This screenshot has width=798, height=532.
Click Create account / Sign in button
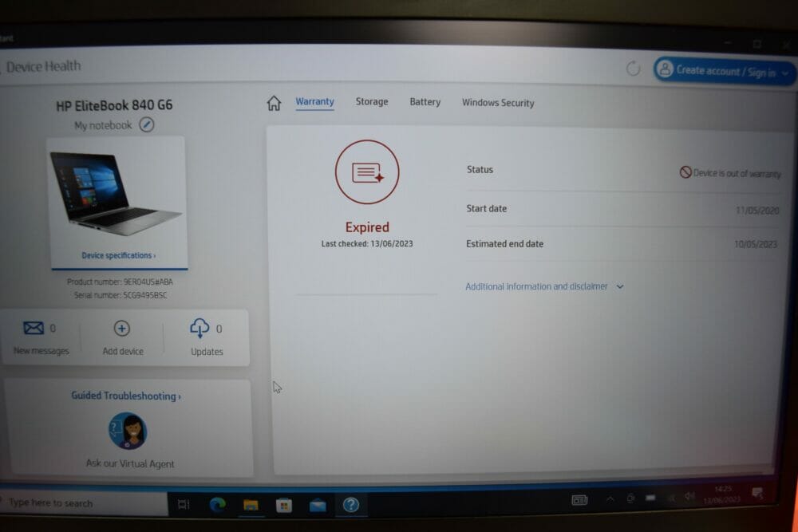pyautogui.click(x=725, y=71)
